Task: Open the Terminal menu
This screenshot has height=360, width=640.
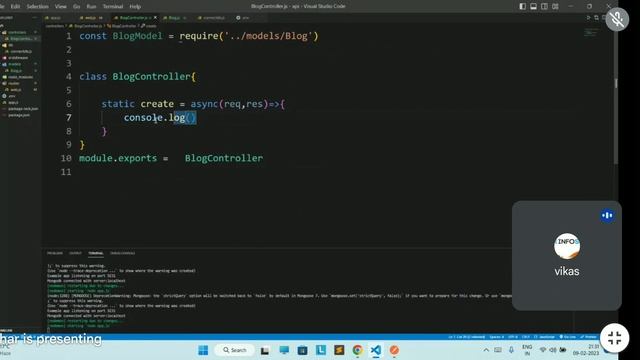Action: (x=113, y=7)
